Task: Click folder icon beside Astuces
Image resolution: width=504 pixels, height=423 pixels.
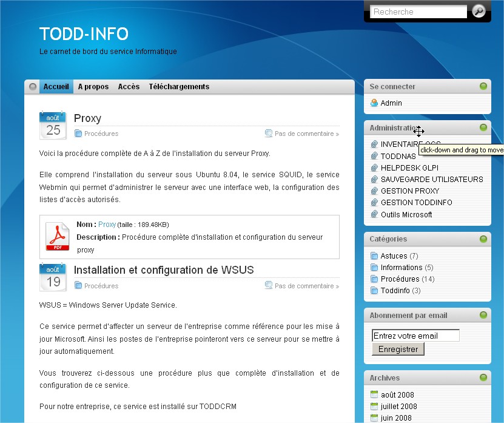Action: click(x=374, y=255)
